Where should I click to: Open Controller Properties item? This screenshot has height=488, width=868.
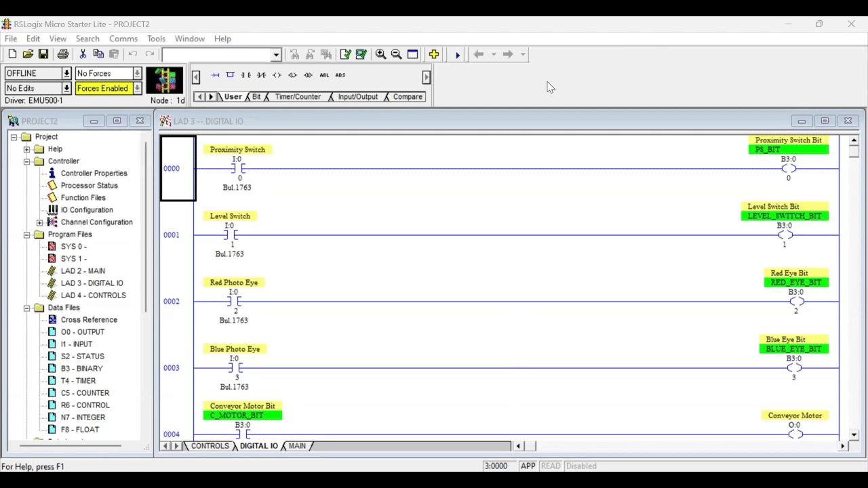click(x=94, y=174)
